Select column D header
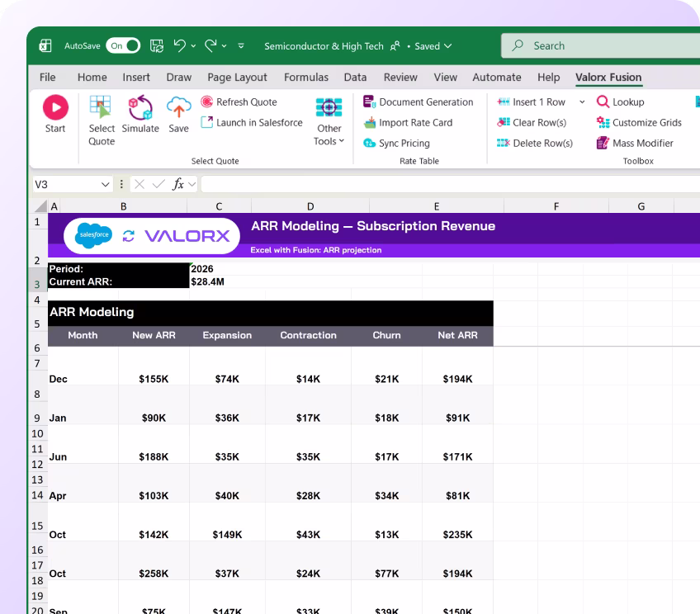Screen dimensions: 700x614 pyautogui.click(x=310, y=206)
